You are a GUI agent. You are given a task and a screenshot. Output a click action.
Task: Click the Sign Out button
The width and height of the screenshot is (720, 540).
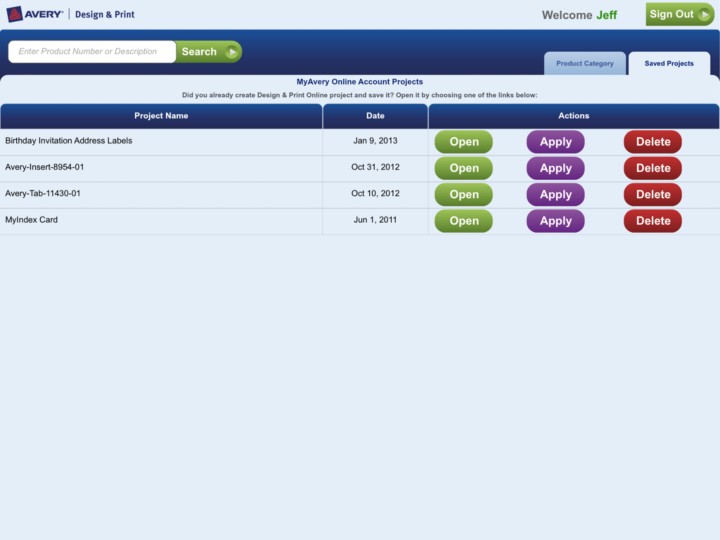click(x=679, y=14)
